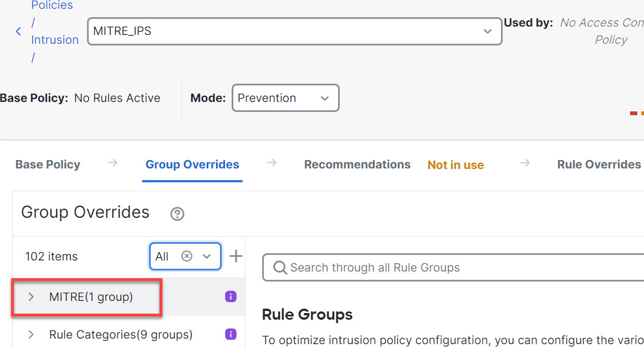Expand the MITRE group tree item

click(31, 297)
